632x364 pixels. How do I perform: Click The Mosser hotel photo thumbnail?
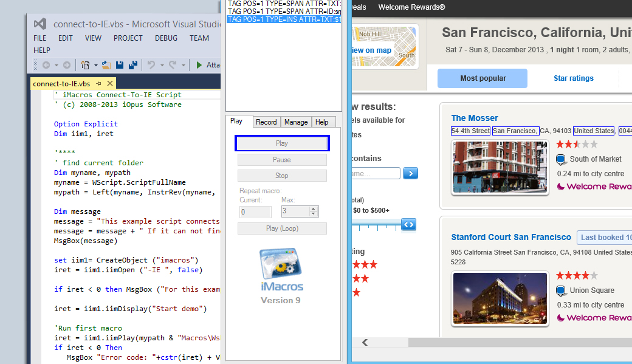500,167
